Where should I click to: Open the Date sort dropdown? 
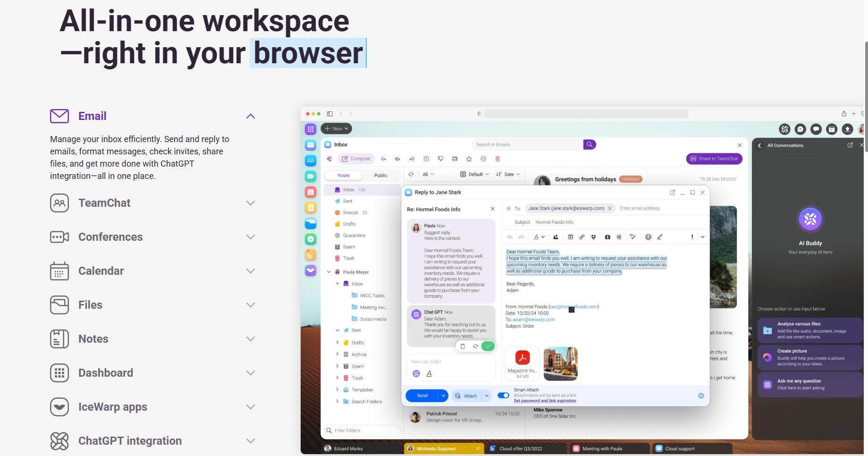(x=508, y=174)
